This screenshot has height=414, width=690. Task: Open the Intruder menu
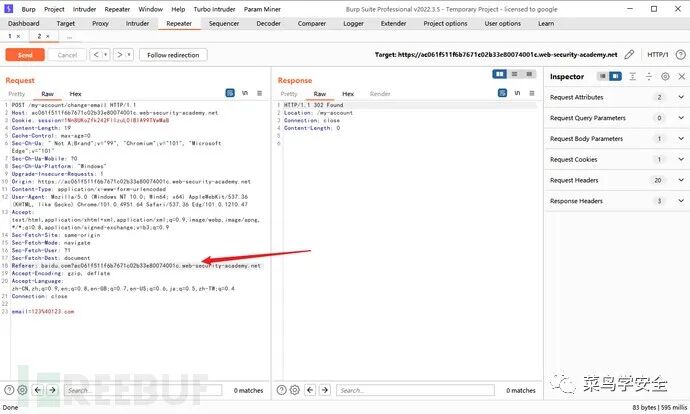[x=84, y=9]
